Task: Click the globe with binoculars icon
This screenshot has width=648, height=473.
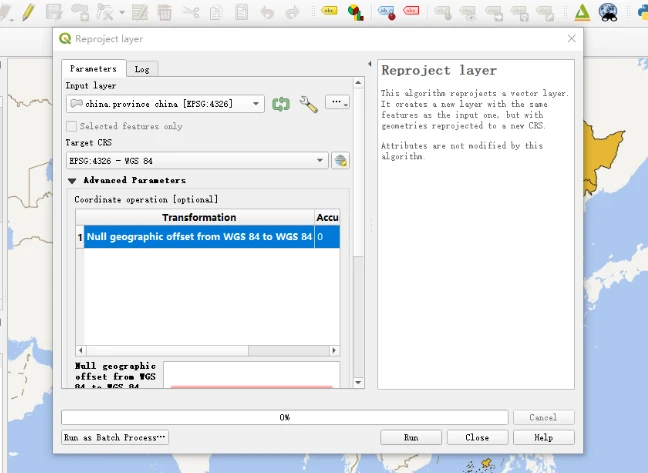Action: (608, 12)
